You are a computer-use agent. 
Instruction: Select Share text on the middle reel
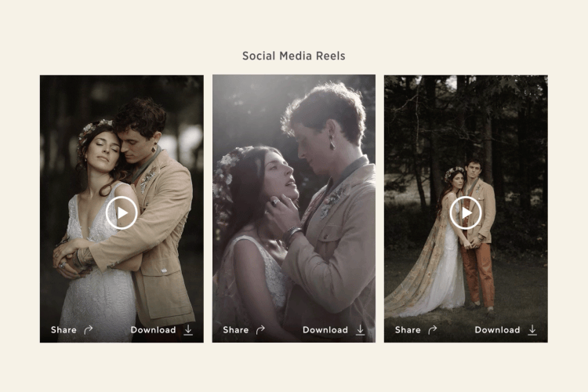(x=235, y=330)
